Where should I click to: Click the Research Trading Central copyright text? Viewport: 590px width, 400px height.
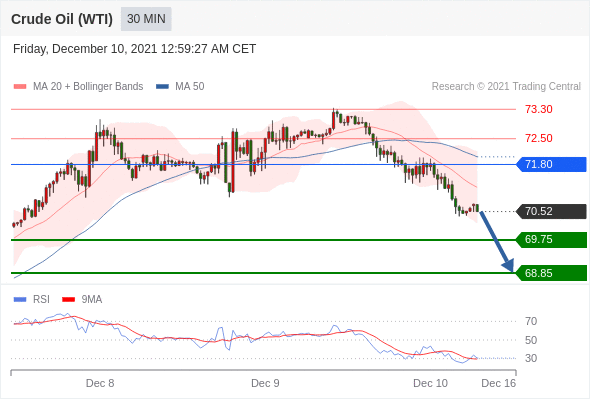point(506,87)
